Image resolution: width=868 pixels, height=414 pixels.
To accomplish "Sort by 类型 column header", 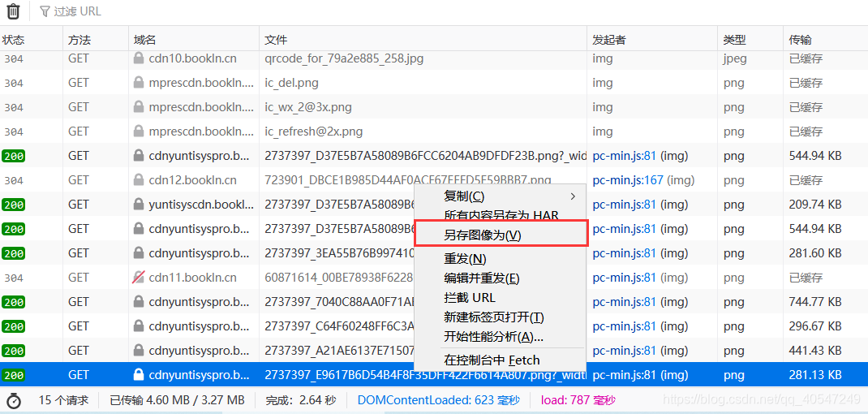I will [x=750, y=40].
